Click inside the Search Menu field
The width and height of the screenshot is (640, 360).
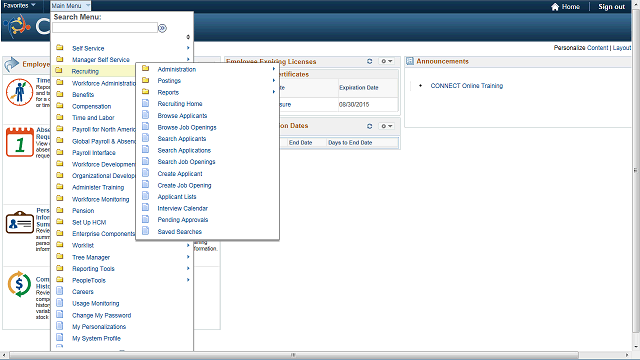click(105, 28)
